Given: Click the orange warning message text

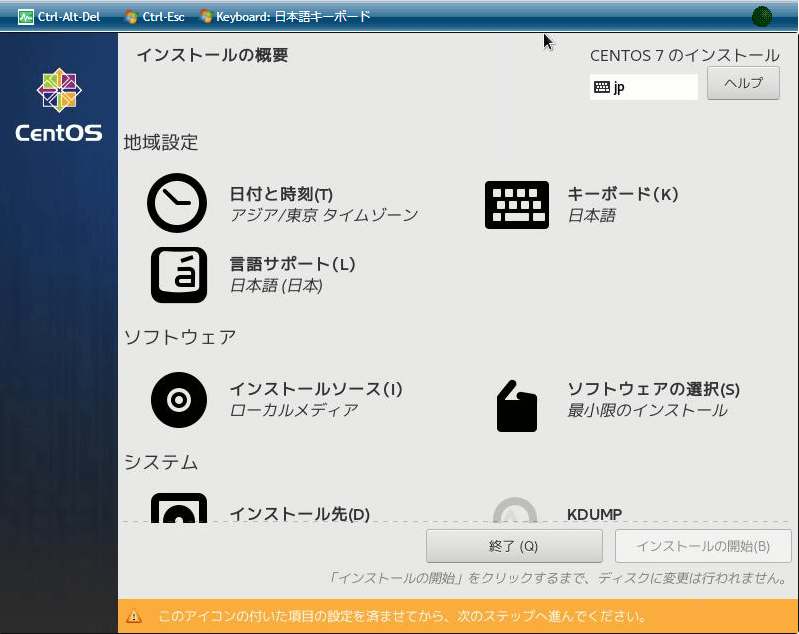Looking at the screenshot, I should click(x=402, y=616).
